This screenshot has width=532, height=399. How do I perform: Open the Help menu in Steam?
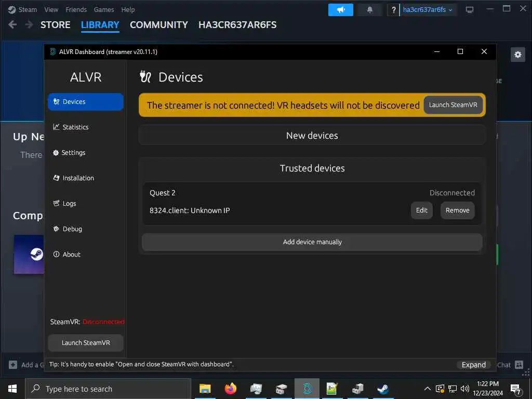pos(128,9)
